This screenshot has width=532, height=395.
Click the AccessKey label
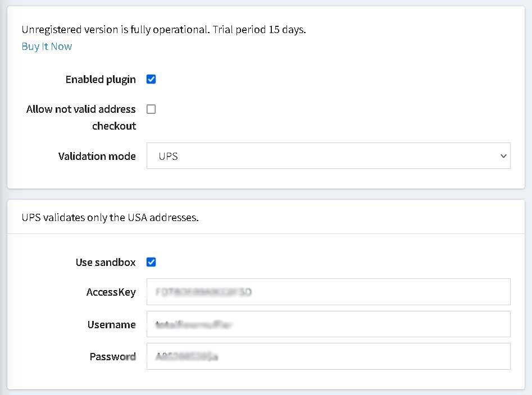pos(111,292)
